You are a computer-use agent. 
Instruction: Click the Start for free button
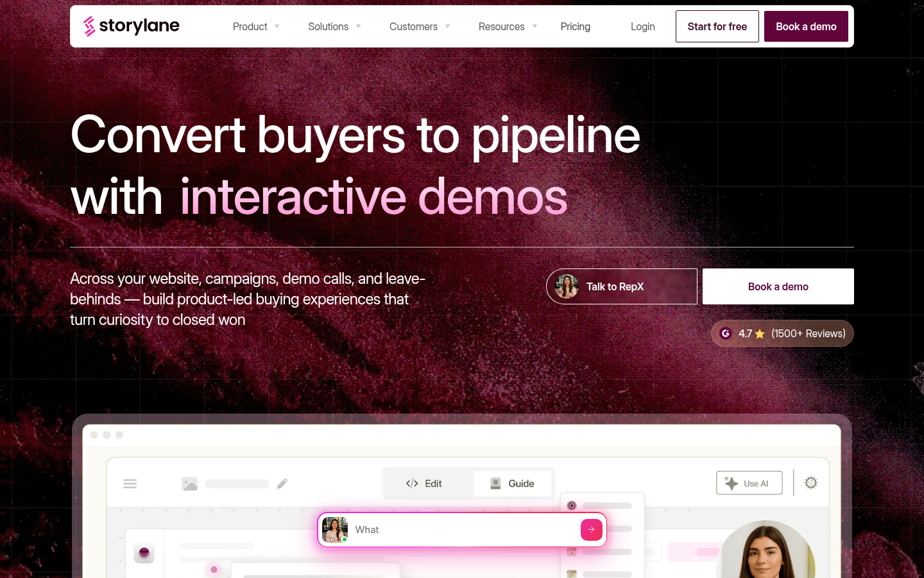[x=717, y=26]
